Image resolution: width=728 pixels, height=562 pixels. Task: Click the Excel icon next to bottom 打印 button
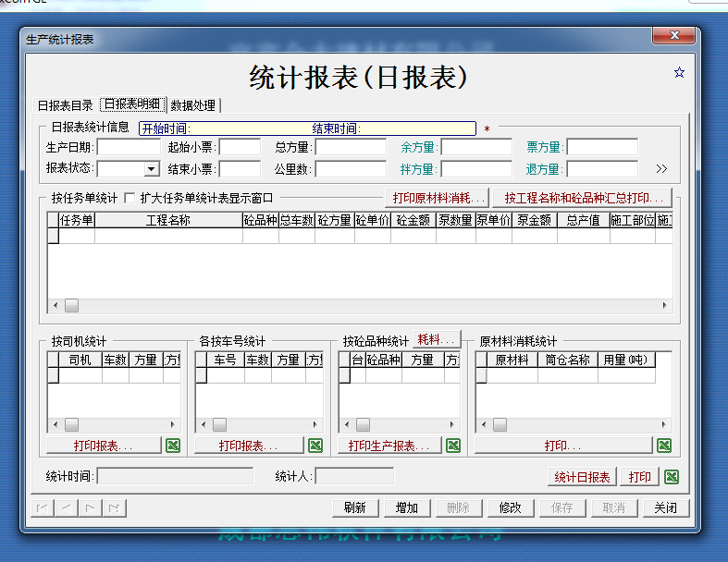pyautogui.click(x=672, y=477)
